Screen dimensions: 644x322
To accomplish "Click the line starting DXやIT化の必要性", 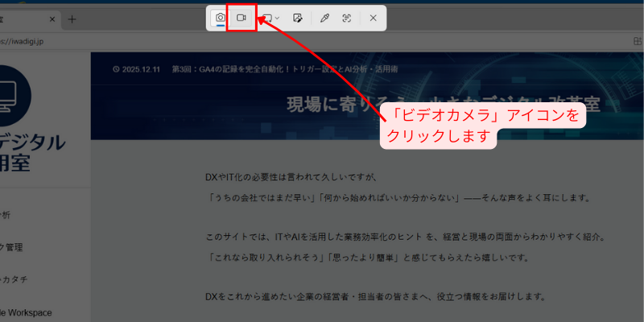I will pyautogui.click(x=291, y=178).
